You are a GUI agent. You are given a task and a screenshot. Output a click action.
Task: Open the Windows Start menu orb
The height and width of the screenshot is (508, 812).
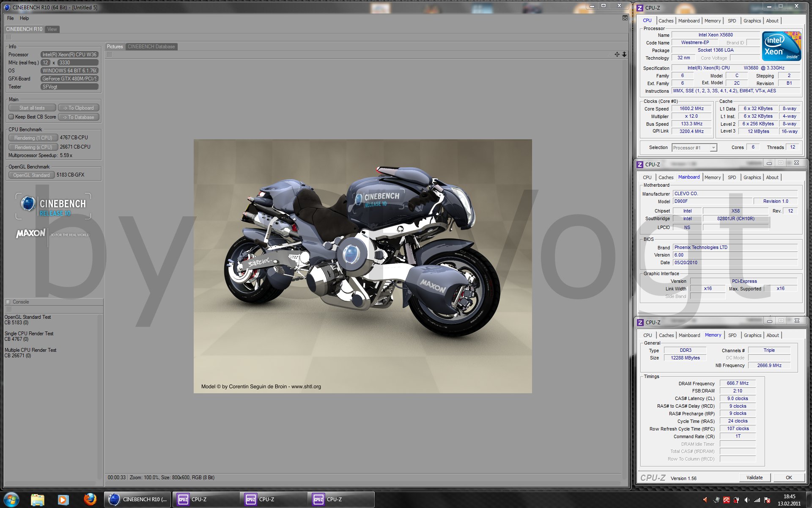11,500
